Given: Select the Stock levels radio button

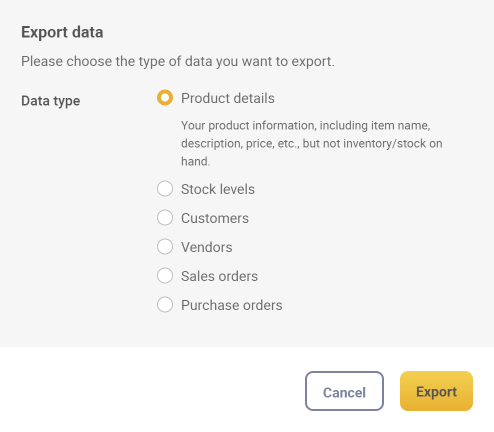Looking at the screenshot, I should point(165,189).
